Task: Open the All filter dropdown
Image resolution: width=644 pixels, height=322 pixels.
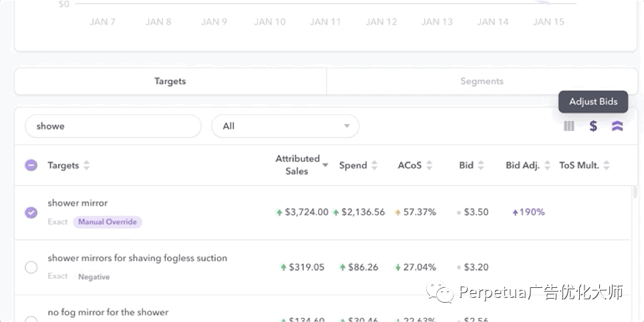Action: coord(285,126)
